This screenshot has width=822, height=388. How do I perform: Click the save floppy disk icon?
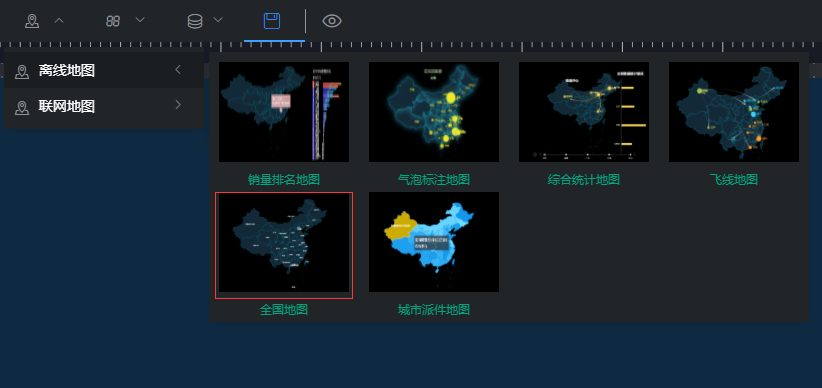272,21
